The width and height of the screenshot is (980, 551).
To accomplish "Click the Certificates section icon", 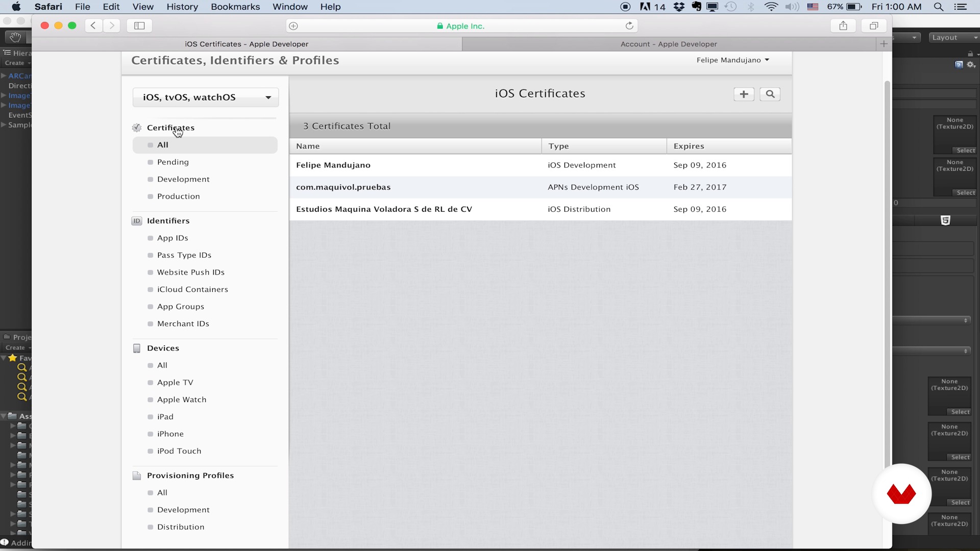I will [x=137, y=128].
